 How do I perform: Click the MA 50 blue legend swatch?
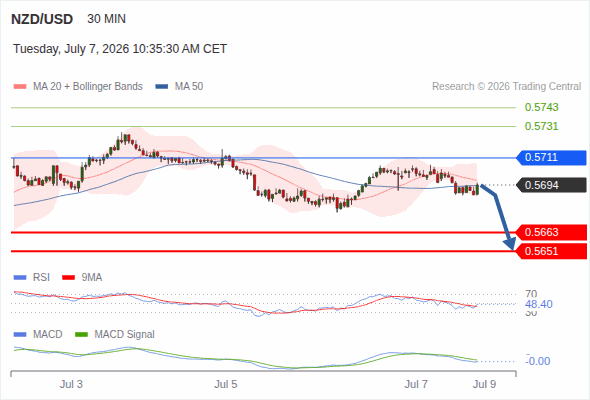pyautogui.click(x=162, y=87)
